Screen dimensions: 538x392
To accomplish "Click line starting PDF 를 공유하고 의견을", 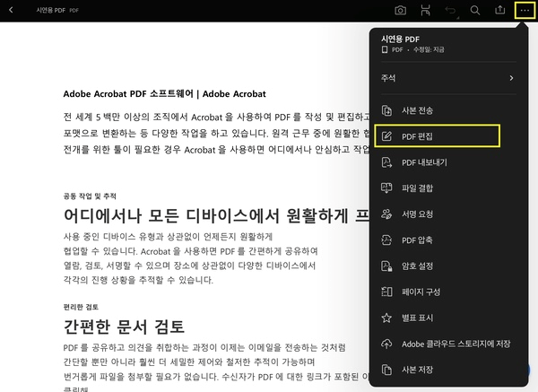I will tap(204, 348).
